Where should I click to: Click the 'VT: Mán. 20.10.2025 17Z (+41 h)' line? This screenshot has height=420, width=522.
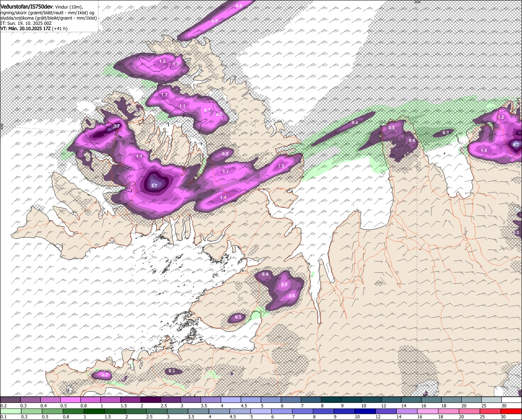34,29
